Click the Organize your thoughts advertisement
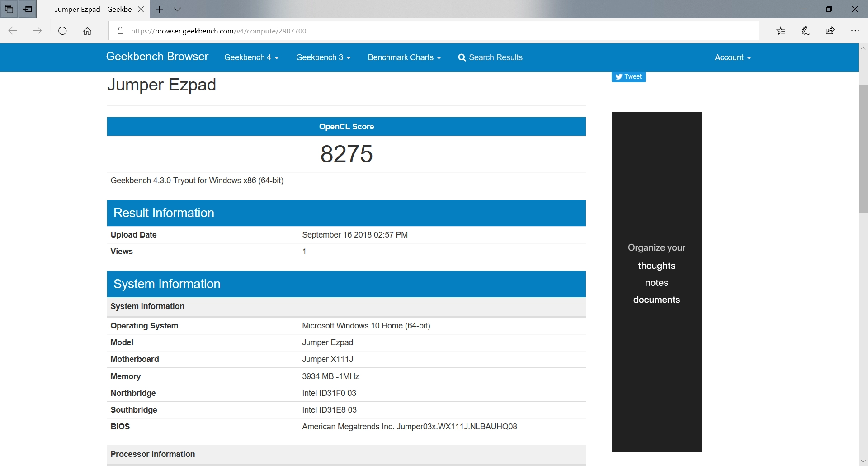 pyautogui.click(x=656, y=281)
